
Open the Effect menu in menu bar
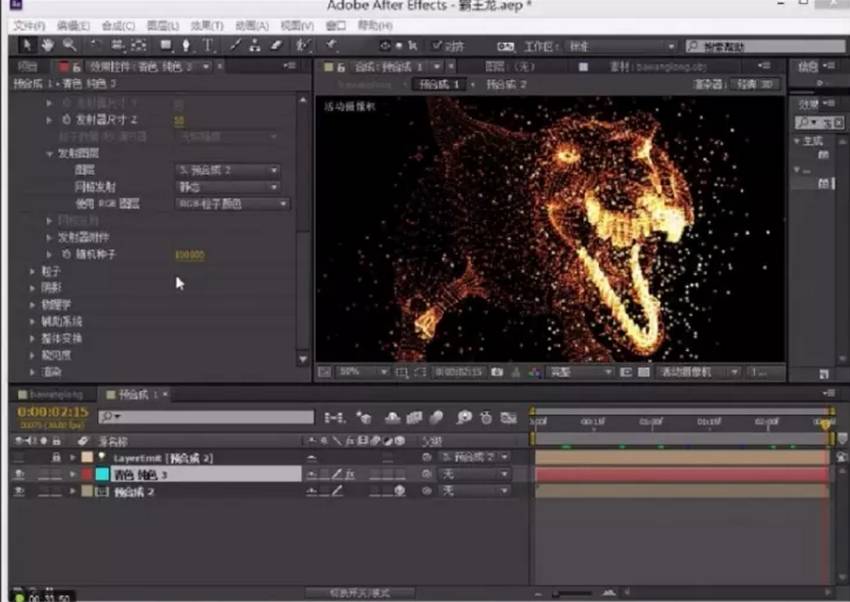point(207,24)
